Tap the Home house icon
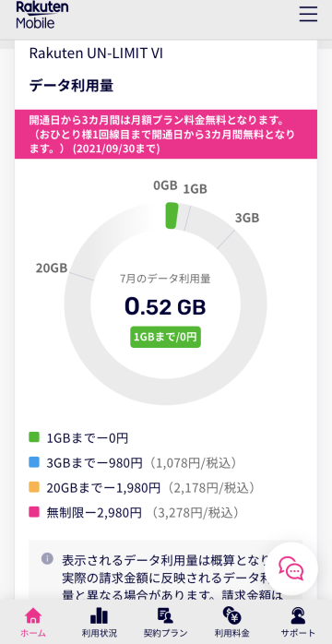Image resolution: width=332 pixels, height=644 pixels. pos(33,615)
